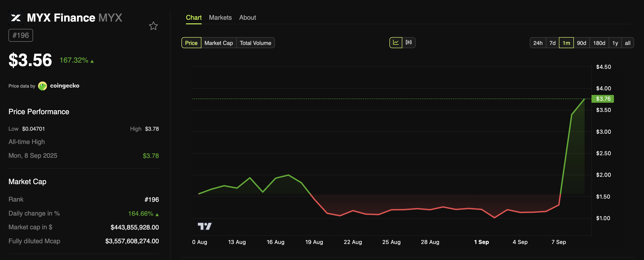Switch to candlestick chart view icon

(408, 42)
